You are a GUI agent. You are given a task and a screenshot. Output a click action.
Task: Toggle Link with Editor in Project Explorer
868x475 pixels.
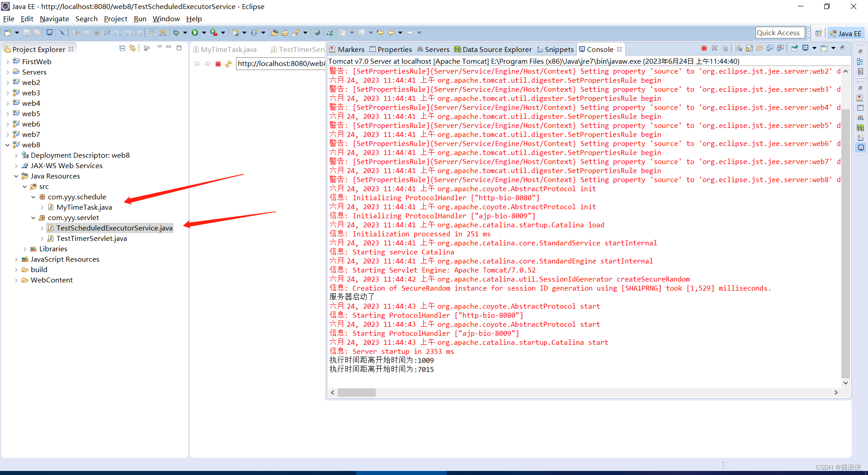(132, 48)
